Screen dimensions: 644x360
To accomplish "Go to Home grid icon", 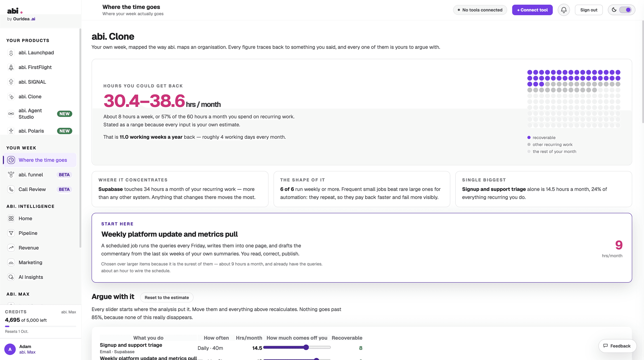I will pyautogui.click(x=11, y=219).
